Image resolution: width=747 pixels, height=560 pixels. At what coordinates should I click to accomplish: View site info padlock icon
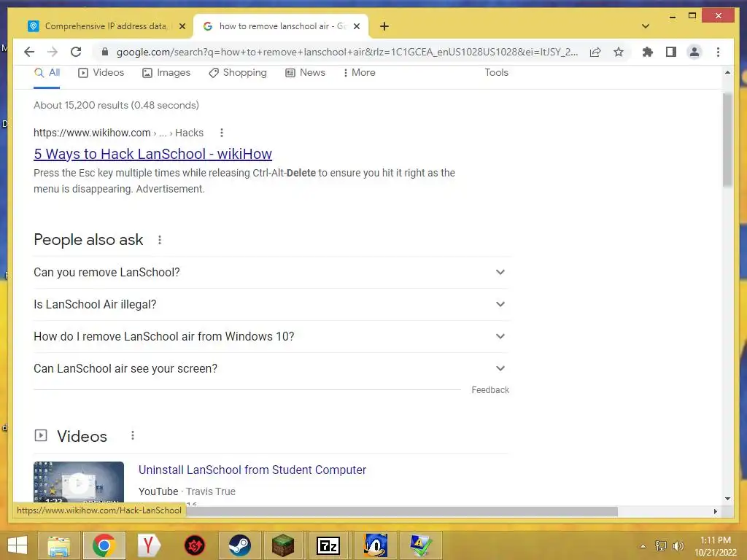coord(105,52)
